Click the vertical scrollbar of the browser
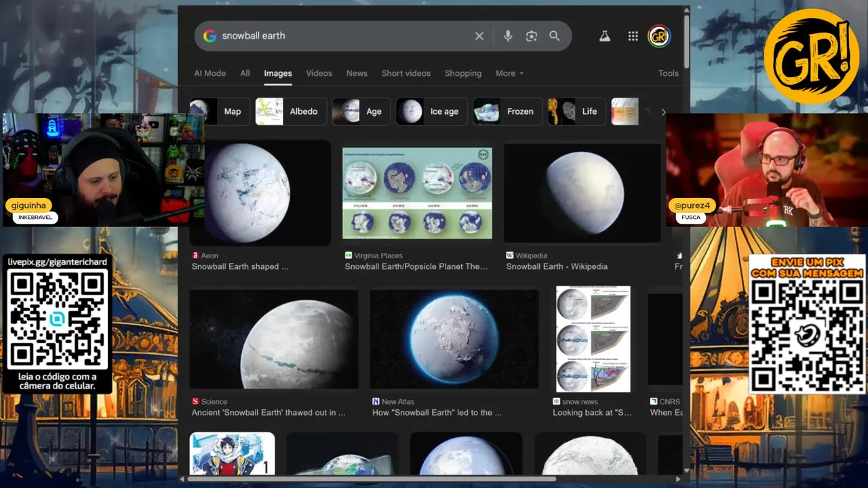868x488 pixels. click(x=686, y=41)
